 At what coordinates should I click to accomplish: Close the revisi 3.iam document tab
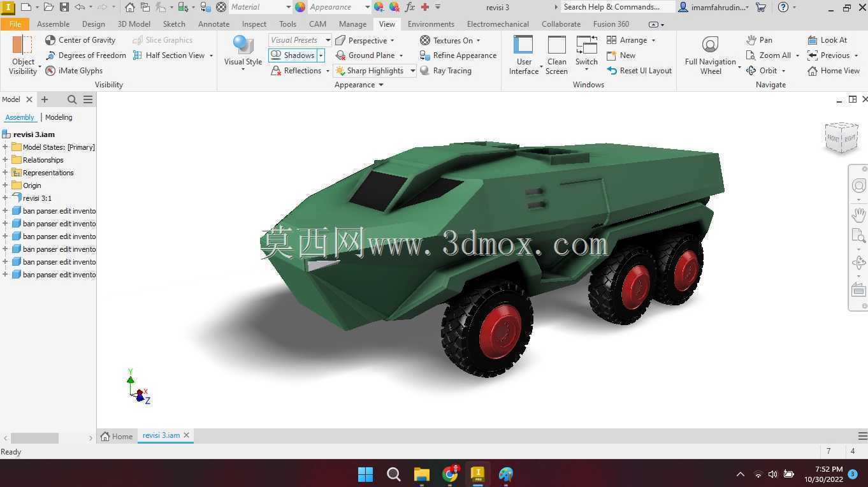(187, 435)
